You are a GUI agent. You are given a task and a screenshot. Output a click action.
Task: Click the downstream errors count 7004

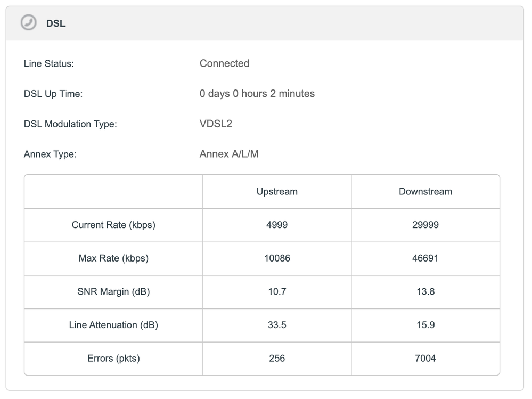[x=425, y=359]
